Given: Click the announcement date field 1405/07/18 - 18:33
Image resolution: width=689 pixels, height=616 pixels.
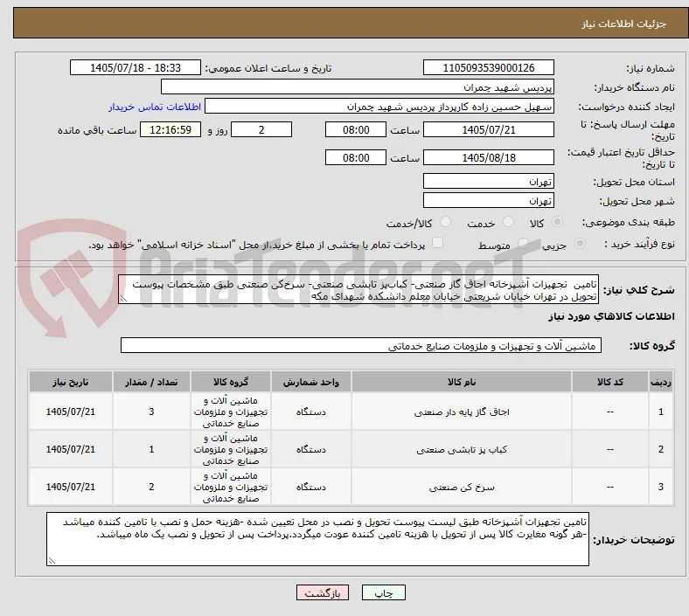Looking at the screenshot, I should tap(136, 68).
